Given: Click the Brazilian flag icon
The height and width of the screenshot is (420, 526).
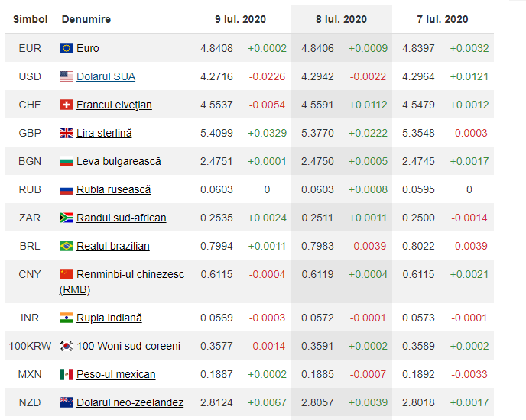Looking at the screenshot, I should pyautogui.click(x=67, y=246).
